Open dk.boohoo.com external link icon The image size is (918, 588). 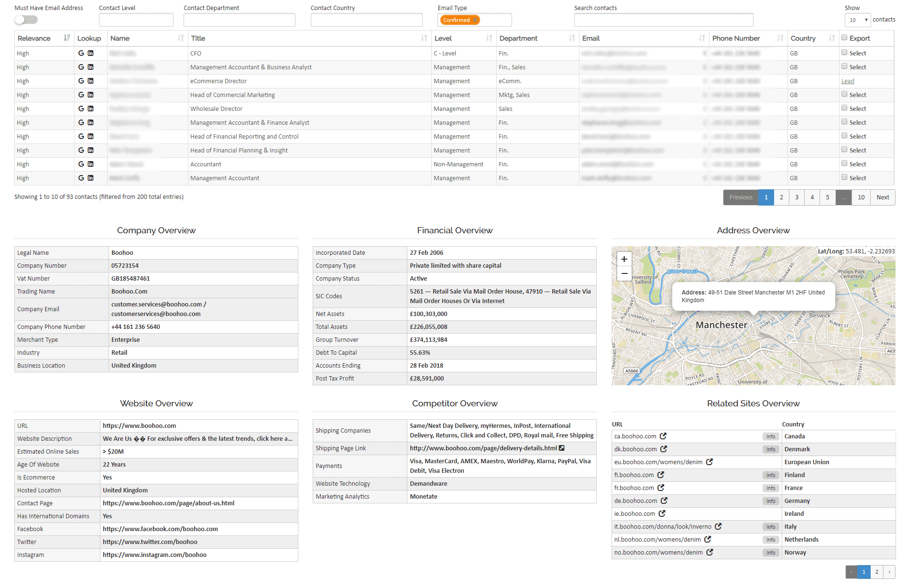[664, 449]
